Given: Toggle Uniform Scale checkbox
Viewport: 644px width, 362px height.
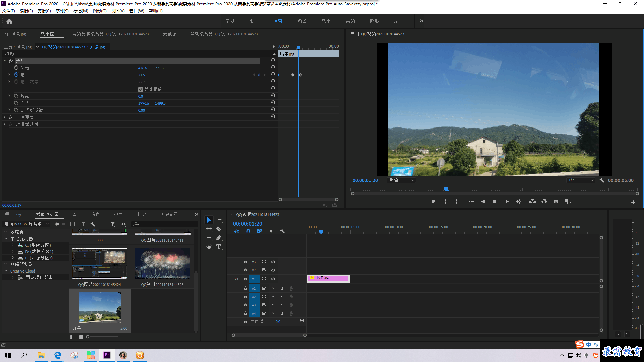Looking at the screenshot, I should (x=141, y=89).
